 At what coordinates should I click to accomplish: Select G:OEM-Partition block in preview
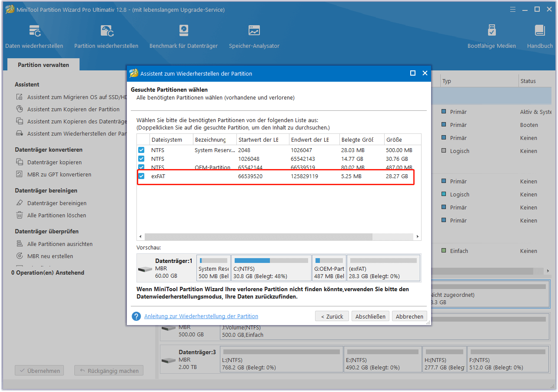[x=329, y=268]
